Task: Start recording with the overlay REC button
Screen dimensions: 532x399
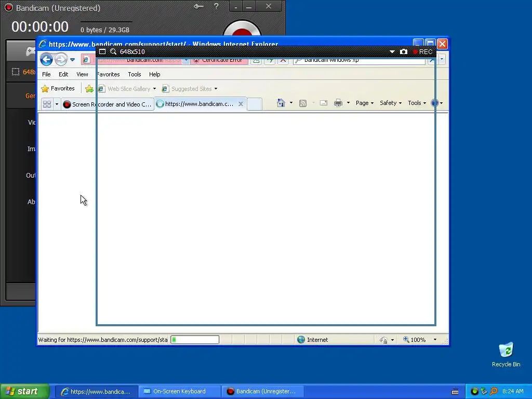Action: pyautogui.click(x=422, y=51)
